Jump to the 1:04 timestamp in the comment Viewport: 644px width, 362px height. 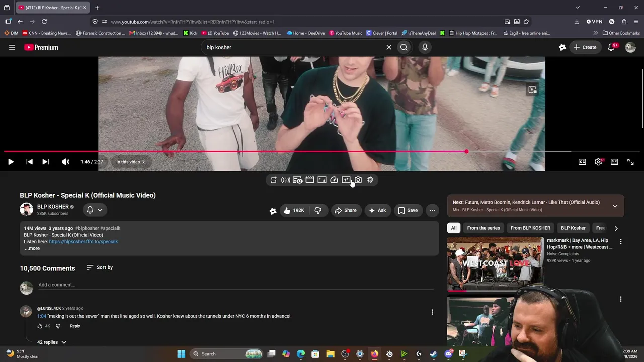pos(42,316)
